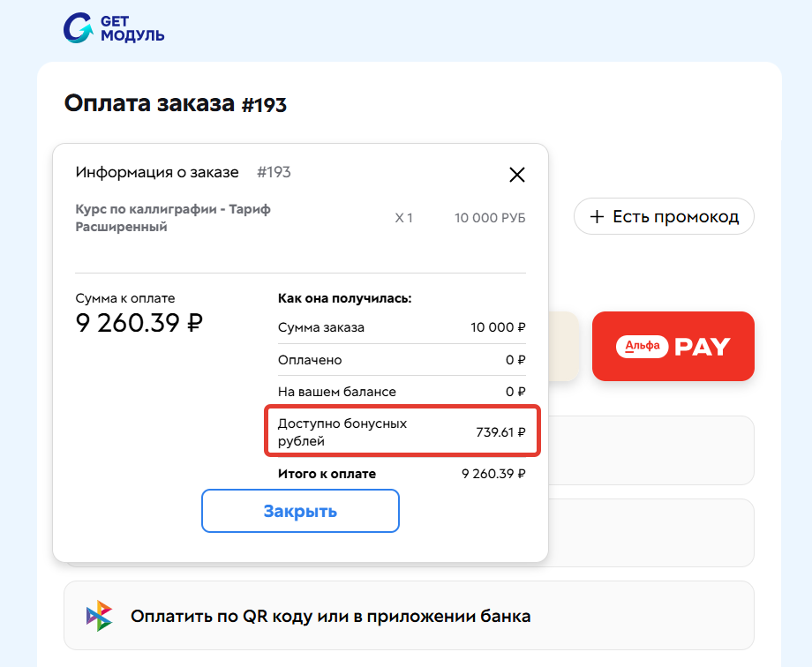Click the partially hidden payment option behind the dialog
The height and width of the screenshot is (667, 812).
coord(563,346)
